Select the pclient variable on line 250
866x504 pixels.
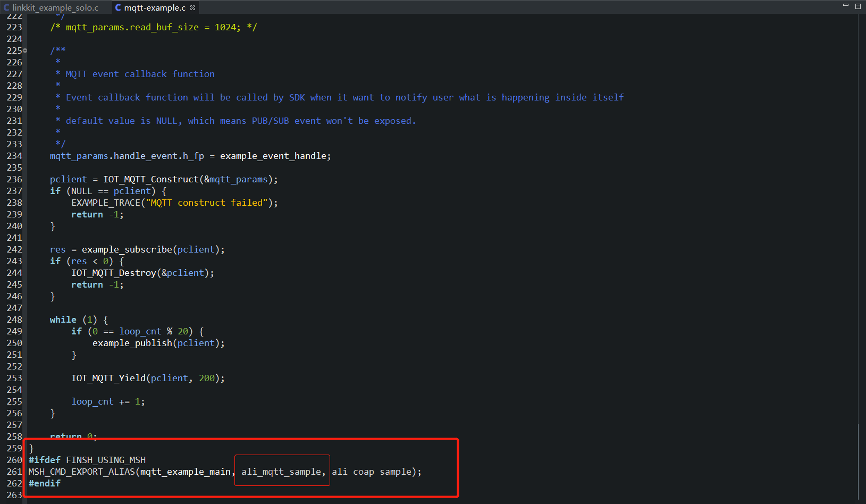(x=195, y=343)
